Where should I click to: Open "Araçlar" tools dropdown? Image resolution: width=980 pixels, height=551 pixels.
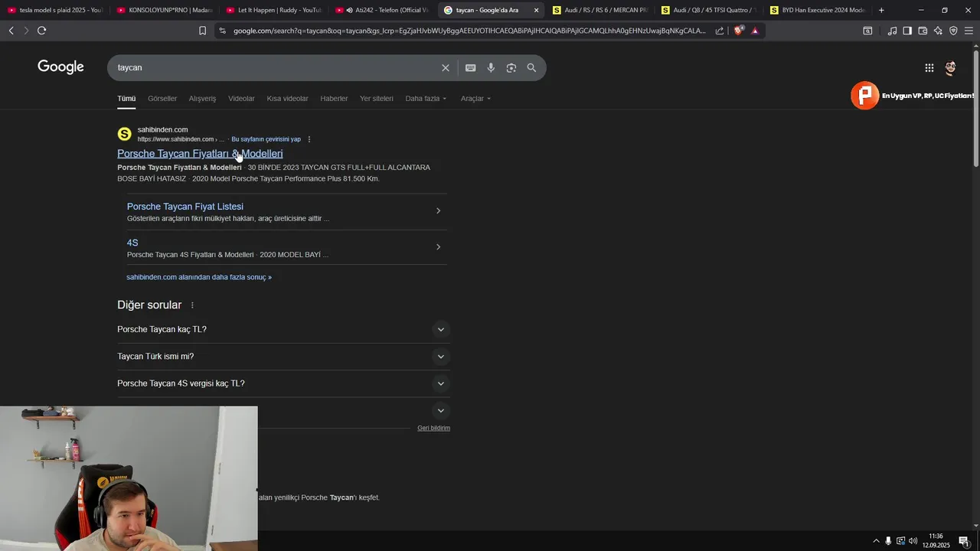pyautogui.click(x=475, y=99)
